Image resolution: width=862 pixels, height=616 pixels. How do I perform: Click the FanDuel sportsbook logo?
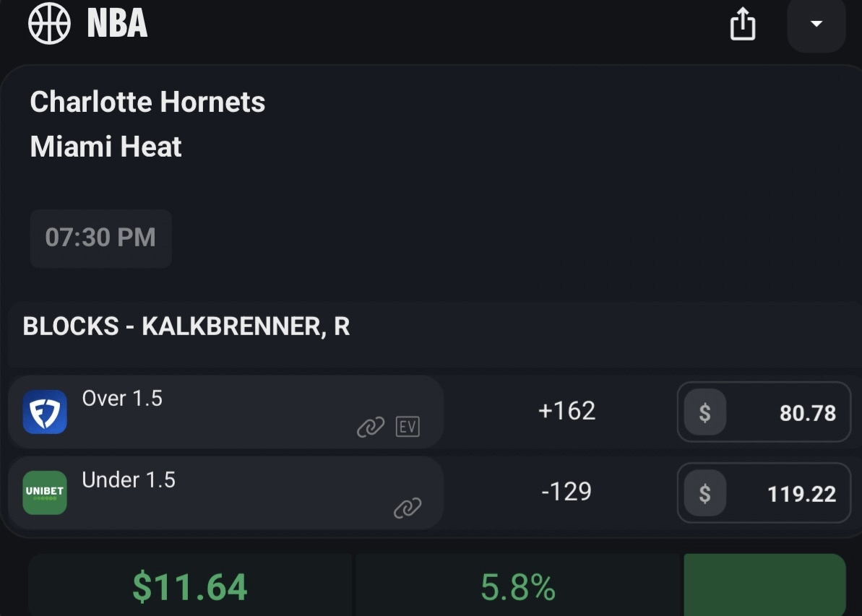(x=45, y=412)
